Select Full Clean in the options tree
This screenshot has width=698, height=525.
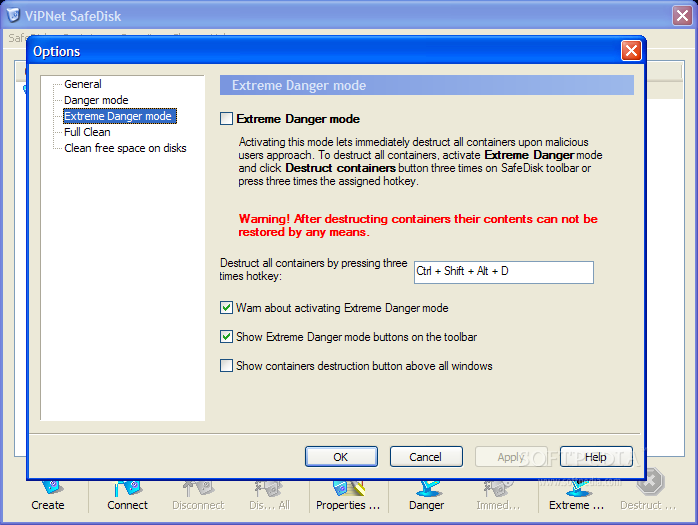pyautogui.click(x=87, y=132)
